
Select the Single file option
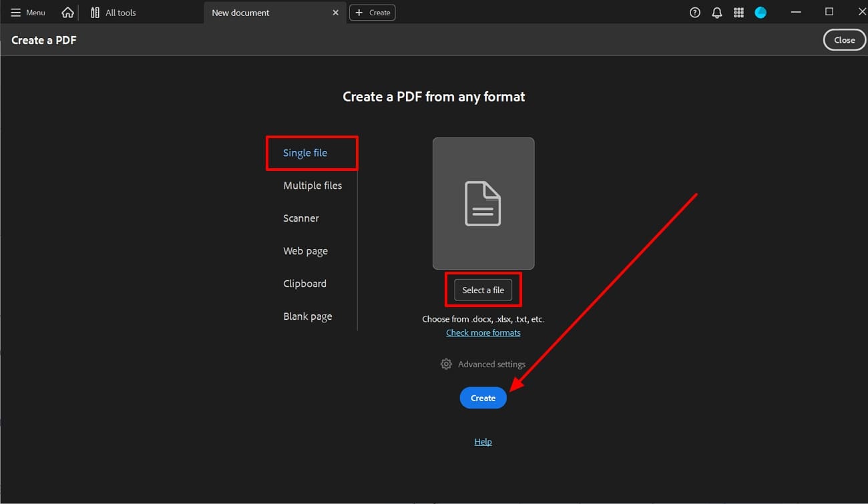coord(305,153)
